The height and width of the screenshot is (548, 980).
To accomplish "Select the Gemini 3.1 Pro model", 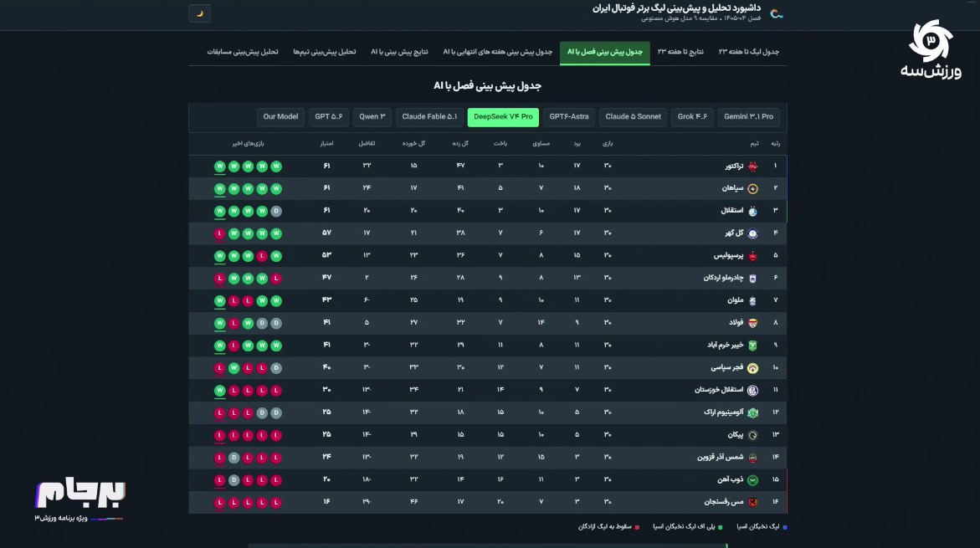I will (748, 117).
